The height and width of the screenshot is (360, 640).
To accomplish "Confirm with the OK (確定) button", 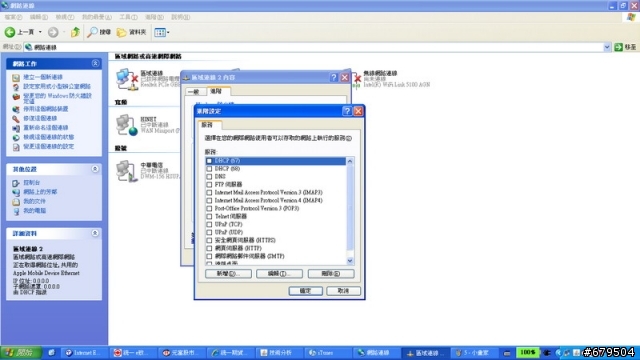I will pyautogui.click(x=305, y=291).
